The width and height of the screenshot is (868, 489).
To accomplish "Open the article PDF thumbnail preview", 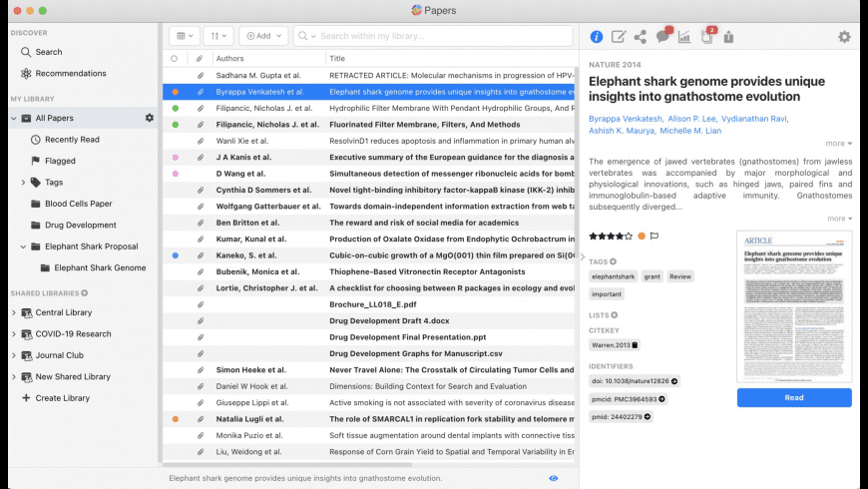I will pyautogui.click(x=794, y=306).
